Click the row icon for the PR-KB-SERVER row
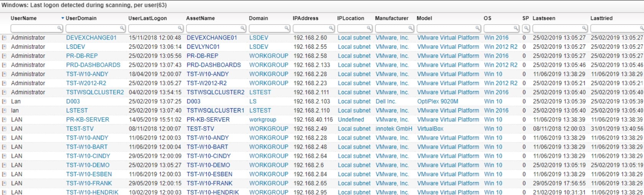Screen dimensions: 644x195 click(x=4, y=120)
